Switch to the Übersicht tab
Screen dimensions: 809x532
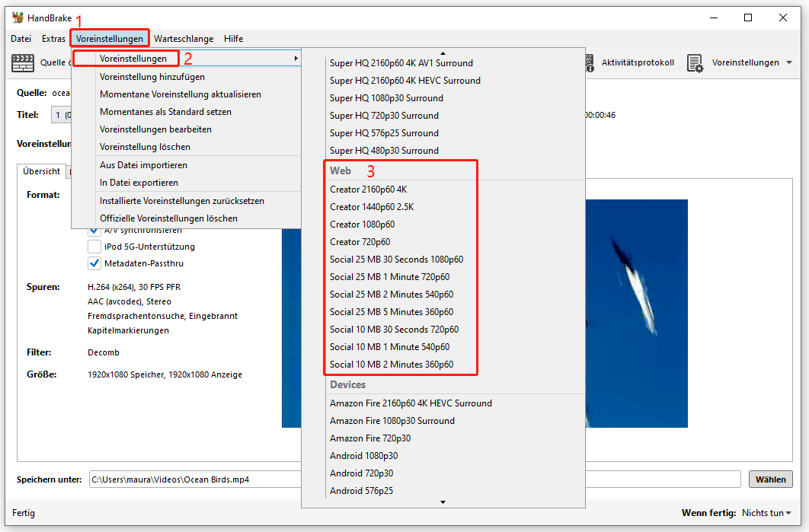[40, 171]
